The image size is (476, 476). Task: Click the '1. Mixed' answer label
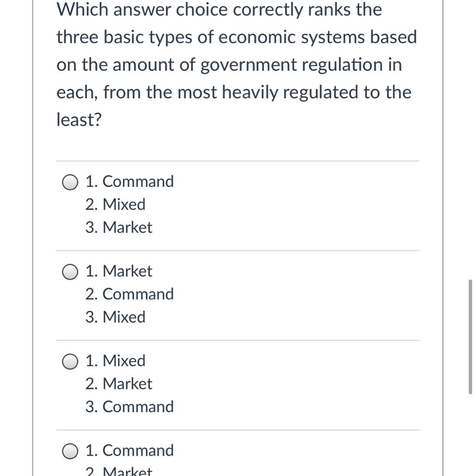[115, 361]
